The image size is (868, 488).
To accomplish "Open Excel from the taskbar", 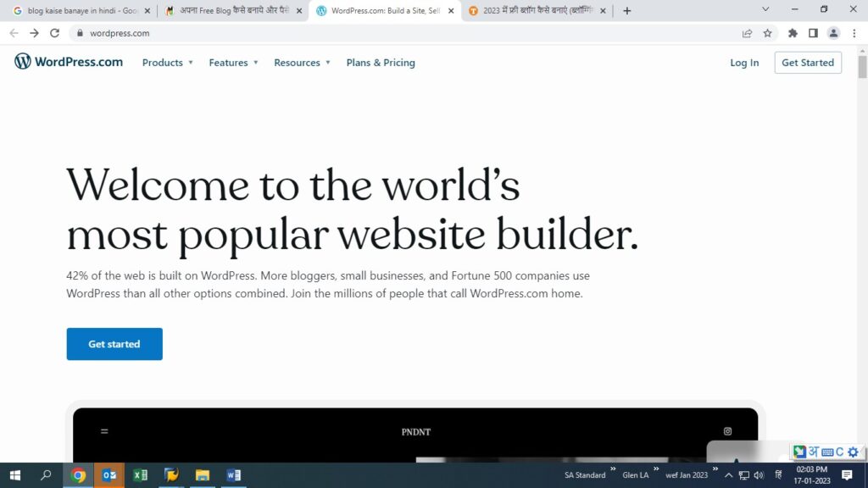I will point(141,475).
